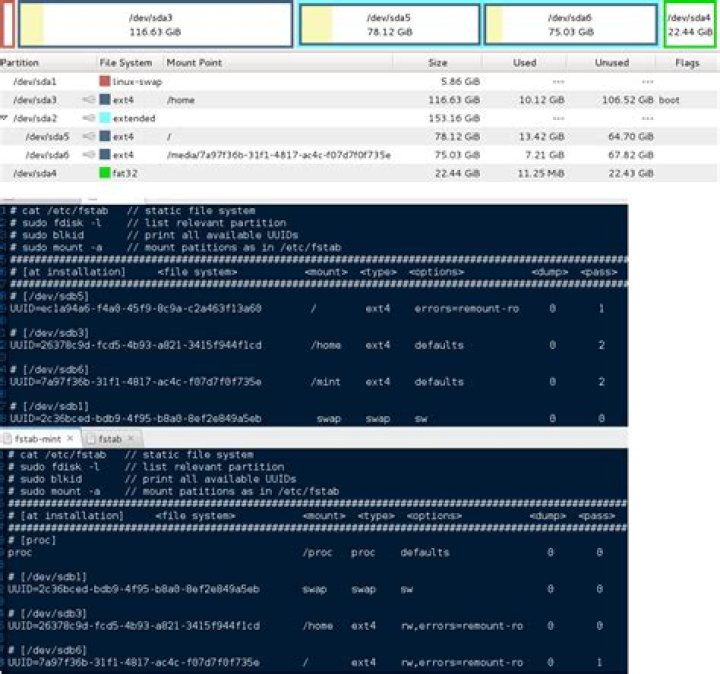Click the cyan extended color swatch
This screenshot has height=674, width=720.
coord(105,118)
